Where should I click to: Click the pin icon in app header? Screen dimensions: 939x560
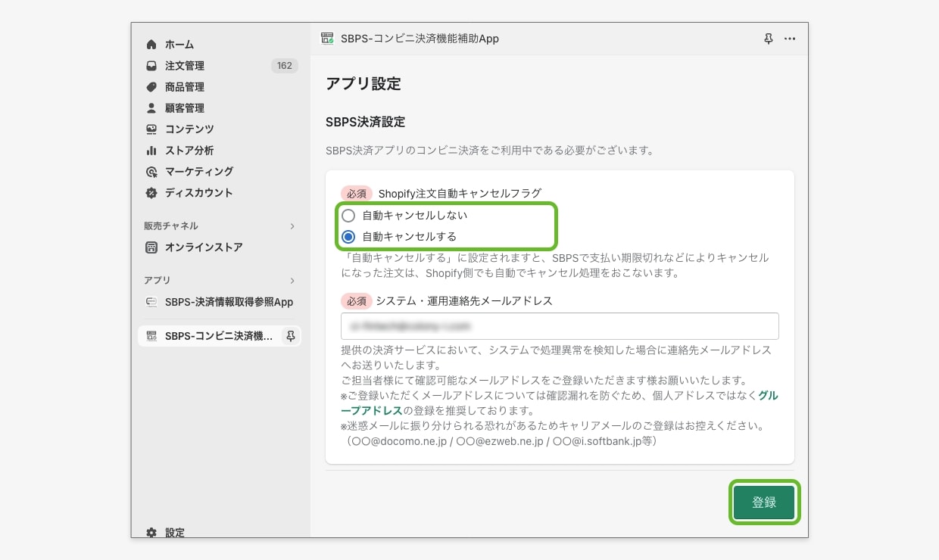pyautogui.click(x=769, y=39)
